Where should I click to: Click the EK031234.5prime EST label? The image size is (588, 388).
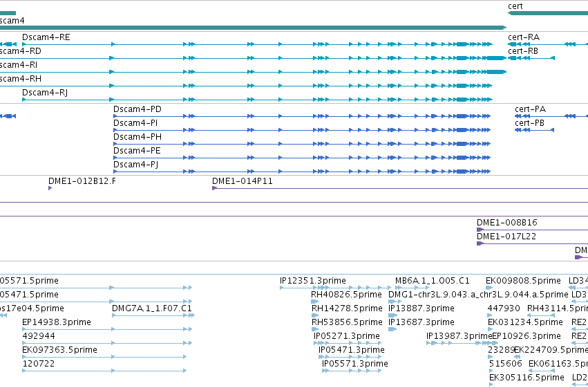tap(525, 322)
